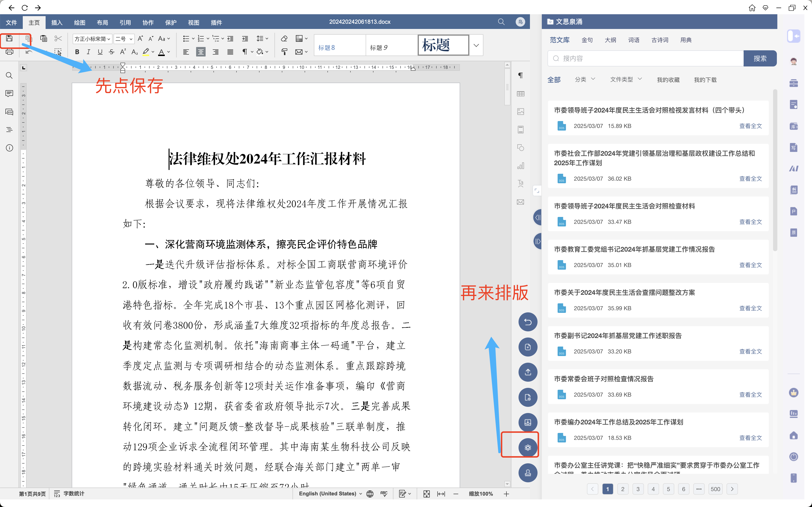
Task: Click the Print icon in toolbar
Action: pos(9,52)
